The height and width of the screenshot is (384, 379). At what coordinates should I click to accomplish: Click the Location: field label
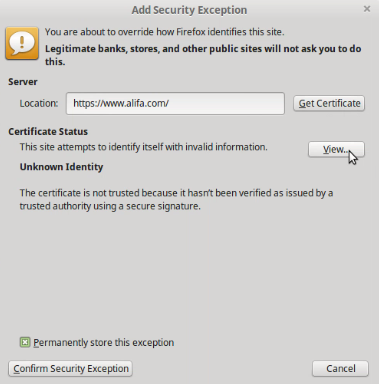click(x=39, y=103)
